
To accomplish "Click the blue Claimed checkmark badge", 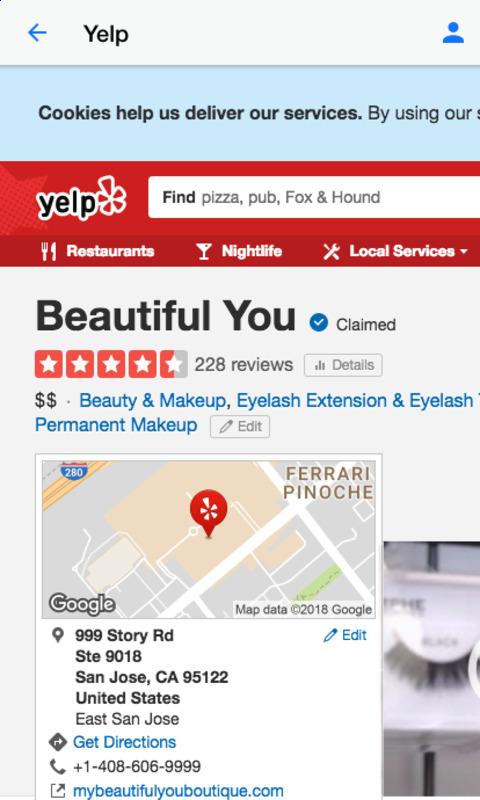I will 319,322.
